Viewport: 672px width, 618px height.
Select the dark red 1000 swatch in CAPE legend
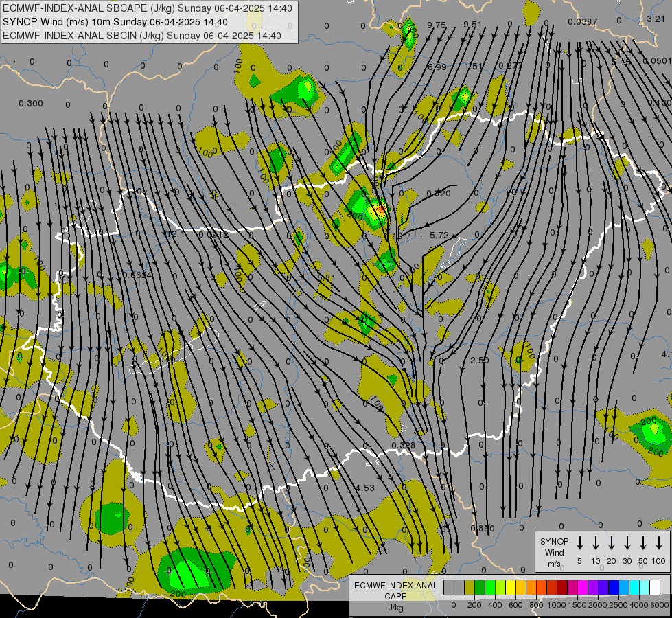pyautogui.click(x=562, y=588)
